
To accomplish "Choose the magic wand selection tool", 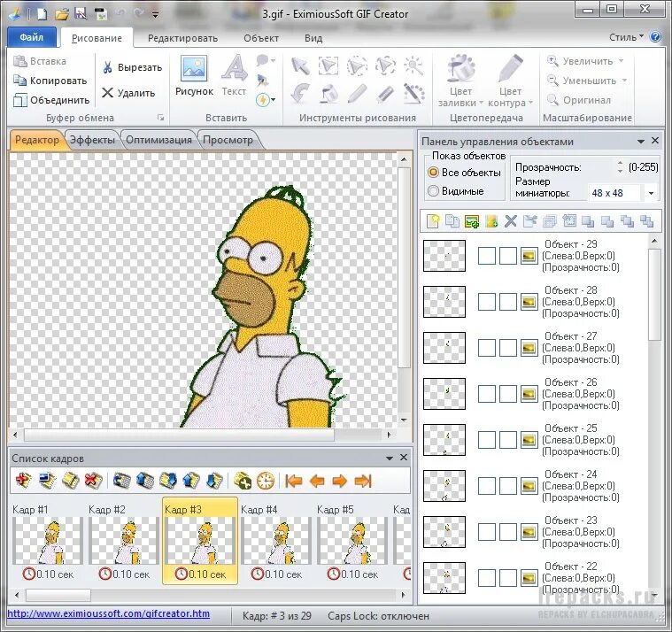I will tap(413, 66).
